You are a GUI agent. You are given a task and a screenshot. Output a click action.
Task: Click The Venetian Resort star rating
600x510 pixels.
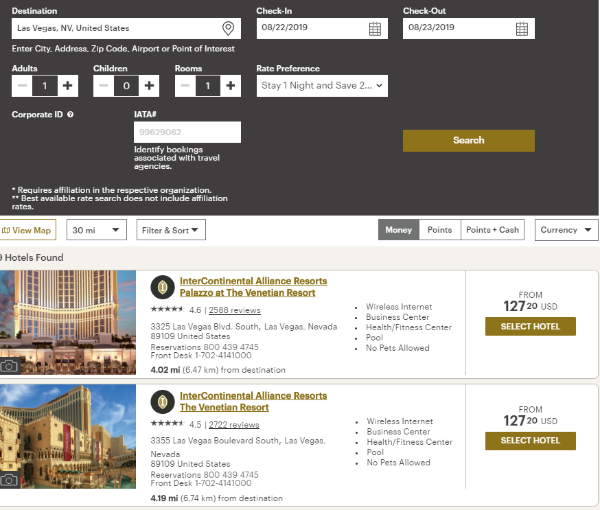[167, 424]
